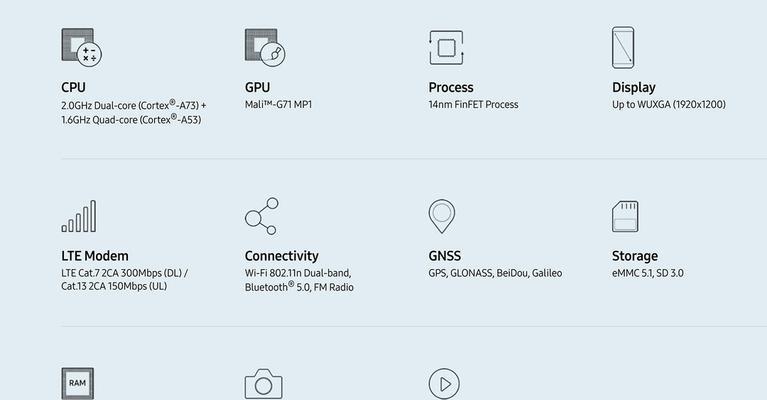Select the GPU heading text
The height and width of the screenshot is (400, 767).
[257, 88]
